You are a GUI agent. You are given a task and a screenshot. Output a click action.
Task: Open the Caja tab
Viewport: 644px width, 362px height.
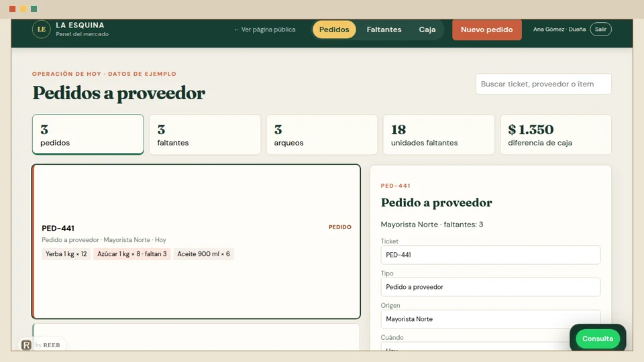click(x=427, y=29)
